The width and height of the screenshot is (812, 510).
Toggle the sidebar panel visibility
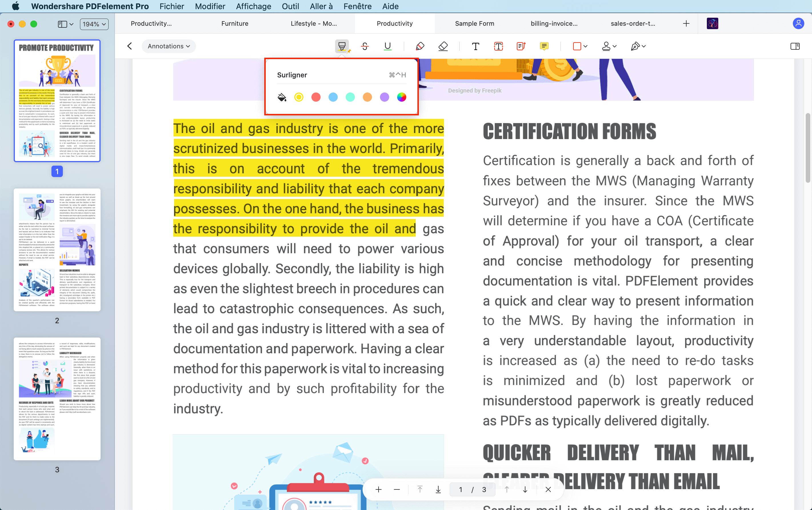62,23
